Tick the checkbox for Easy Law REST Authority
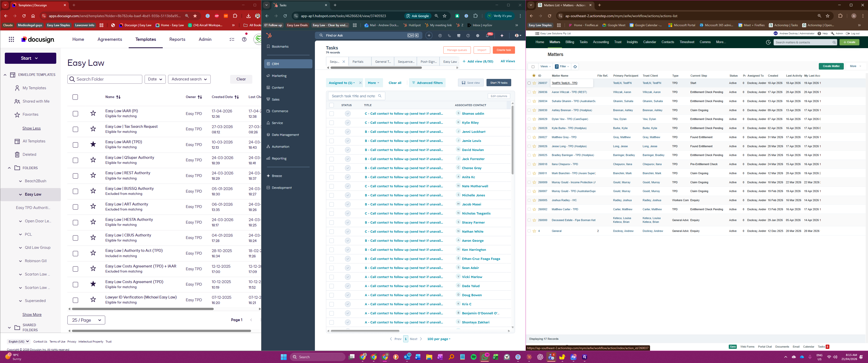Screen dimensions: 868x363 (75, 176)
